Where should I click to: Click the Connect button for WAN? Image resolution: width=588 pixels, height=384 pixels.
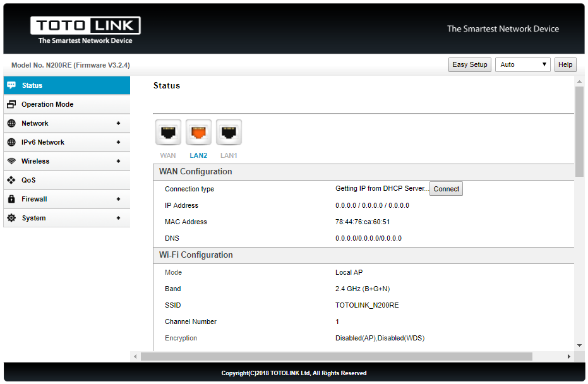pyautogui.click(x=446, y=189)
